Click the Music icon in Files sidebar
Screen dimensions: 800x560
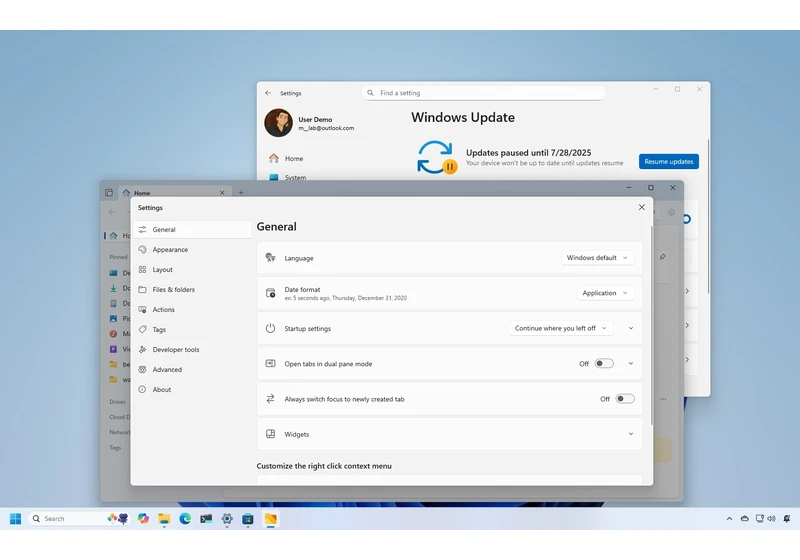[113, 334]
